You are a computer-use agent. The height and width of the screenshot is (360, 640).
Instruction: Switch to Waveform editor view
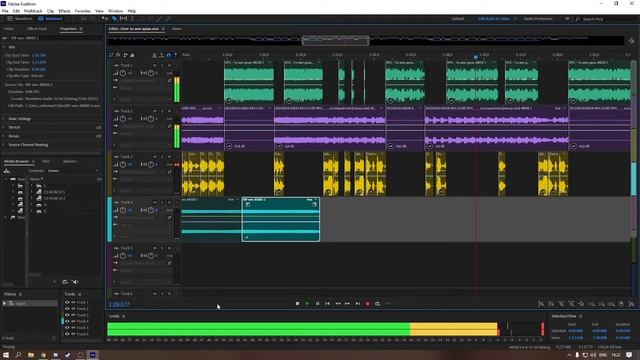click(20, 19)
